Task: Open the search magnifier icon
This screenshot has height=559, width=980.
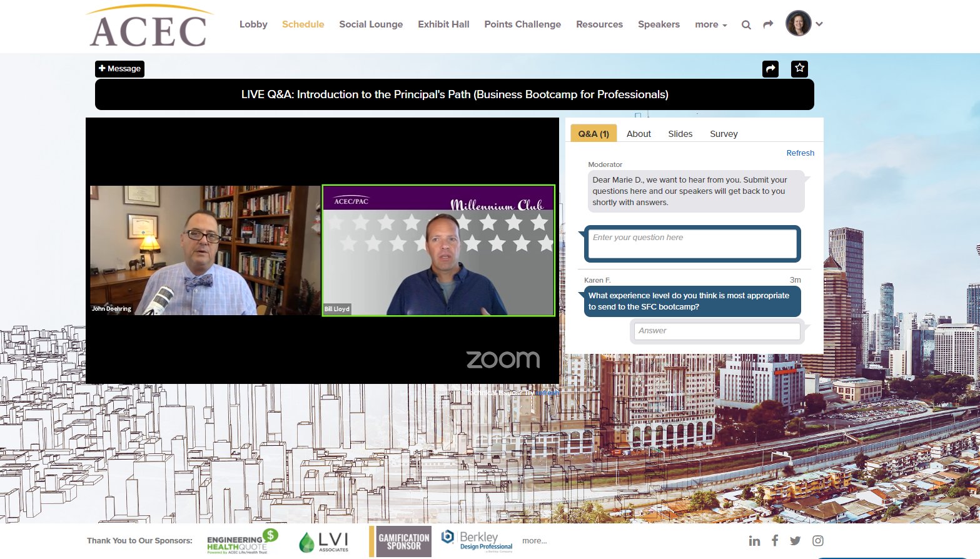Action: pos(746,25)
